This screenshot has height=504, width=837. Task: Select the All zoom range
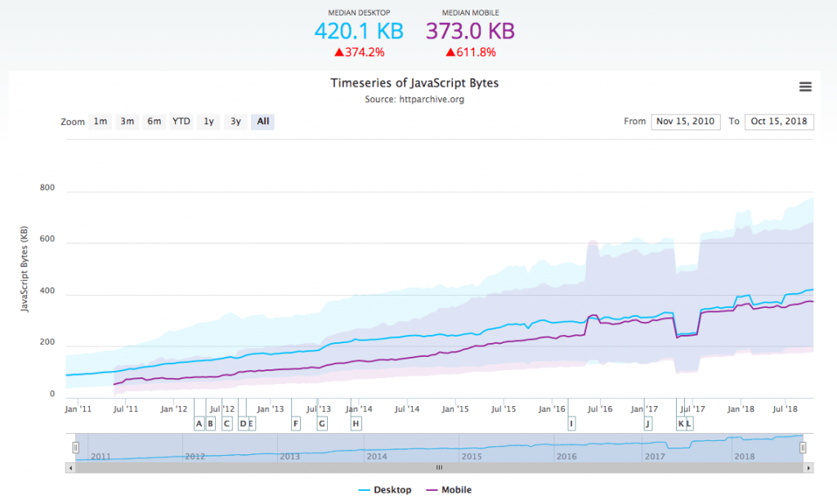(262, 122)
